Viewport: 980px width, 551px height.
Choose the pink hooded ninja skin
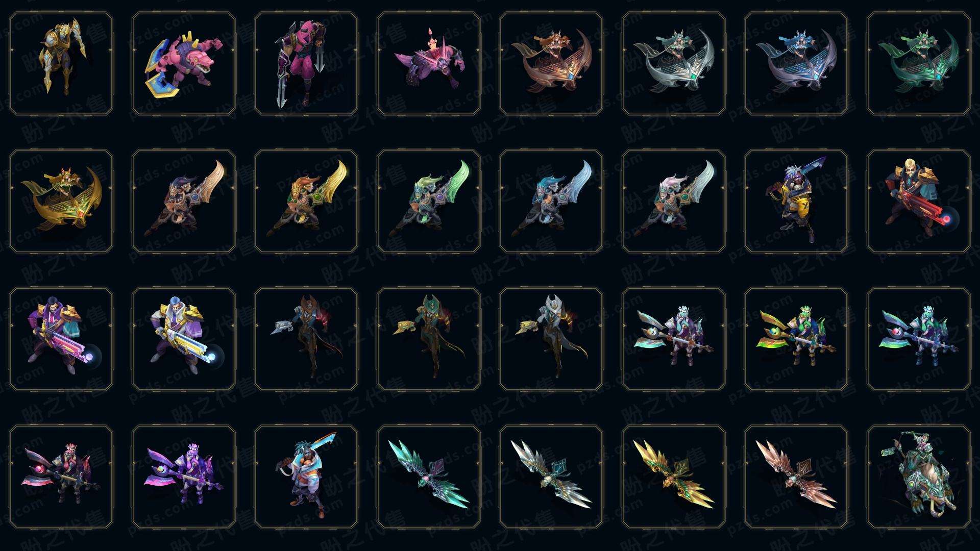306,64
